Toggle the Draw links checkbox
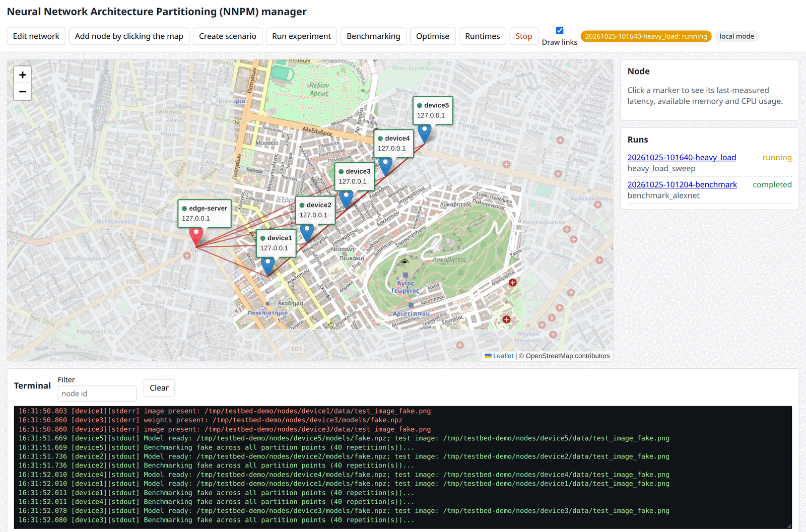806x532 pixels. click(x=560, y=30)
